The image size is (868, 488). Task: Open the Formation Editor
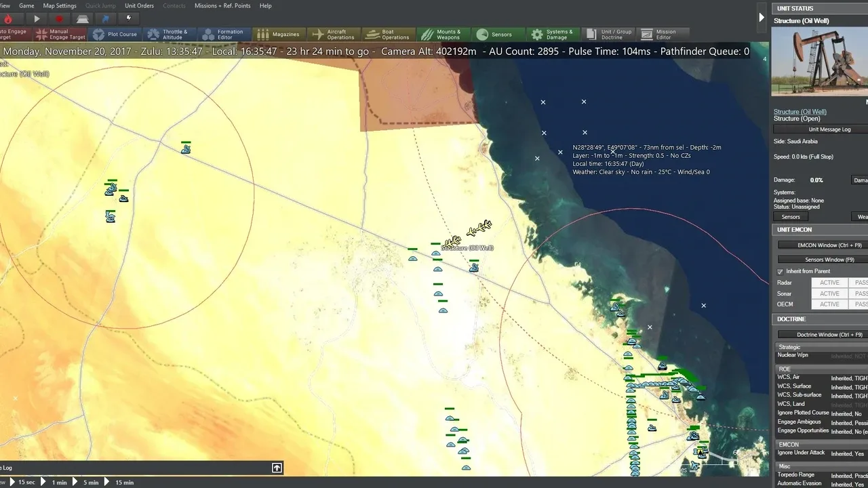click(x=223, y=35)
